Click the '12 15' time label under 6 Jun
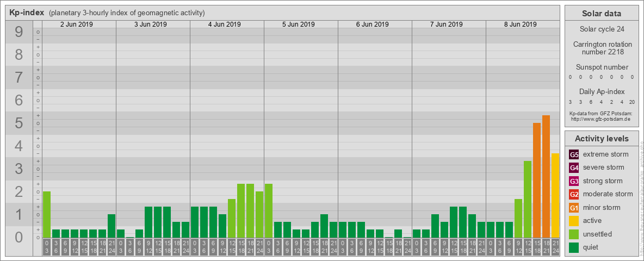The height and width of the screenshot is (261, 644). [x=380, y=247]
